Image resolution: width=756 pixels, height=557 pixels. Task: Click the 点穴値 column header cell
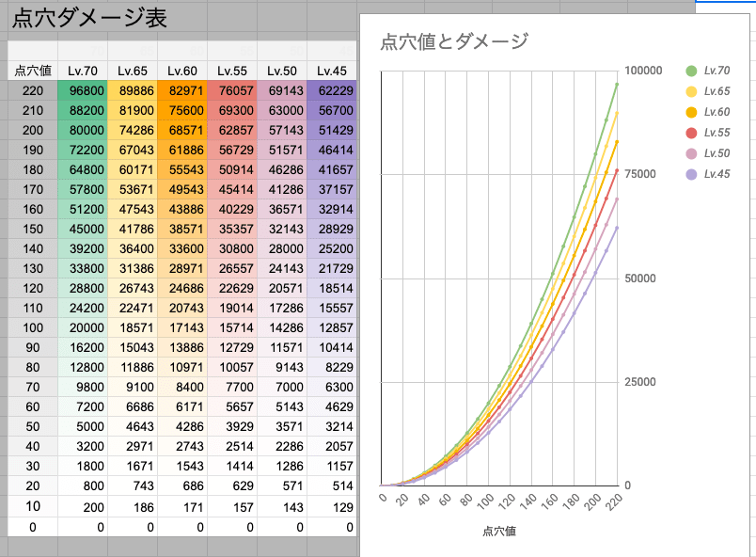(x=32, y=70)
